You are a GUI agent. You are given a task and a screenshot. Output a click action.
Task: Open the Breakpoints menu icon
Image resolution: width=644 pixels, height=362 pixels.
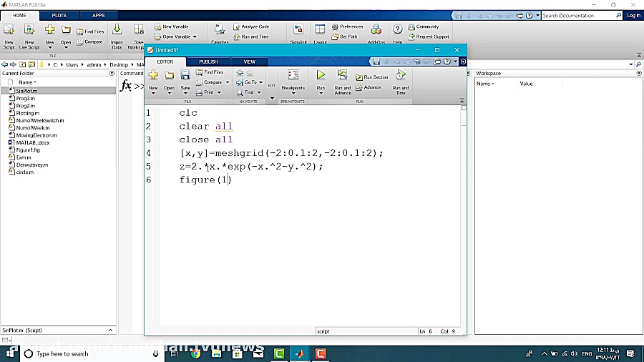[x=293, y=75]
